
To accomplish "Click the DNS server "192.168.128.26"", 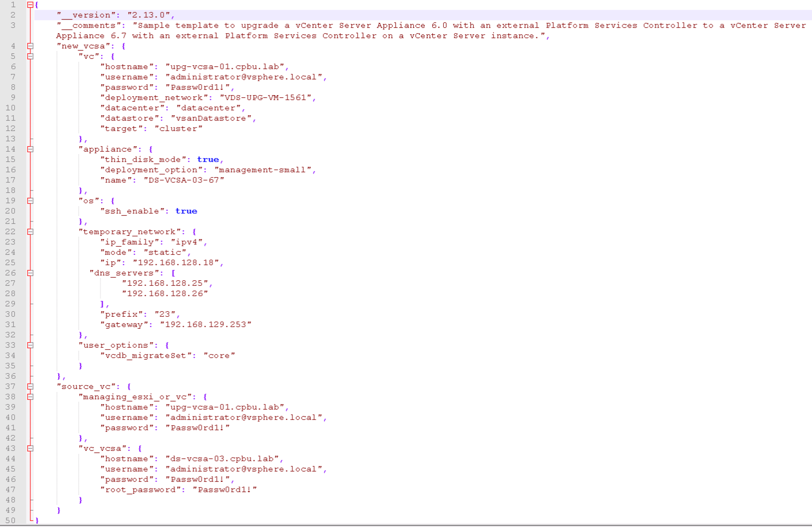I will [x=165, y=294].
